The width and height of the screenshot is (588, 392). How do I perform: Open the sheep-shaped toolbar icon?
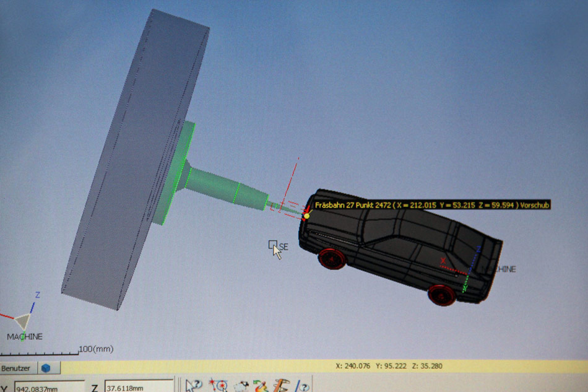pos(241,386)
